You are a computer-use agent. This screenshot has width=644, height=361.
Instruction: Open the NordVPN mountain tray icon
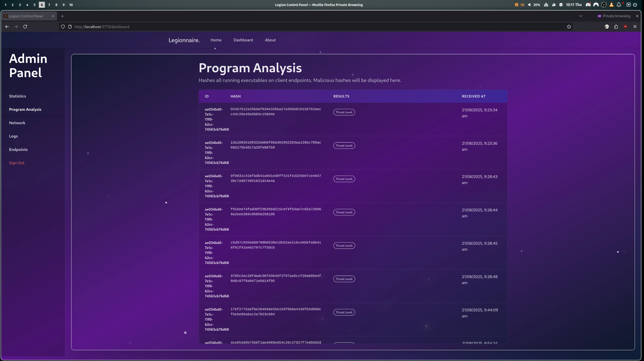(596, 5)
